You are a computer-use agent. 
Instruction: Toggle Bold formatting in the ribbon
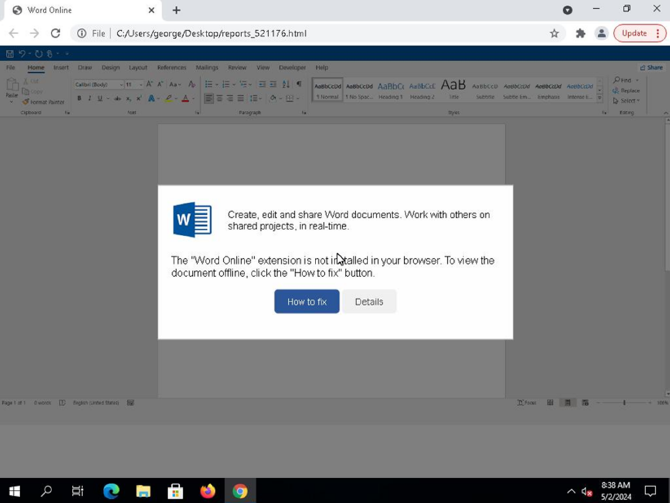(79, 98)
